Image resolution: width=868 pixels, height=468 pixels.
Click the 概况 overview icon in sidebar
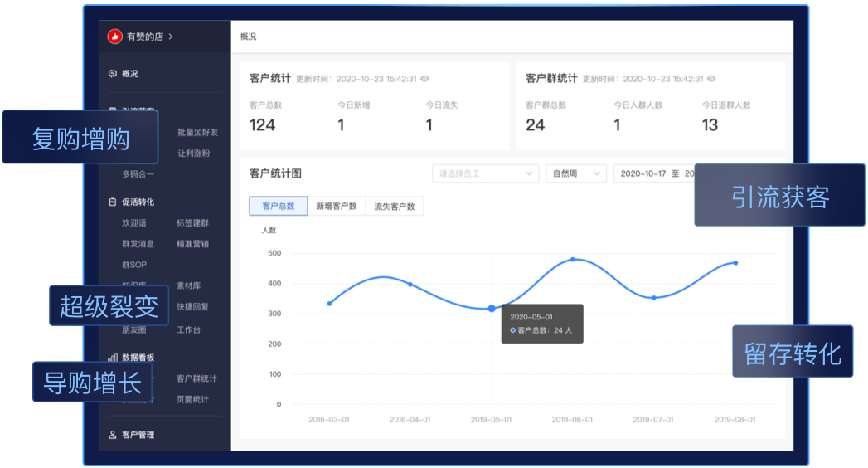point(113,74)
